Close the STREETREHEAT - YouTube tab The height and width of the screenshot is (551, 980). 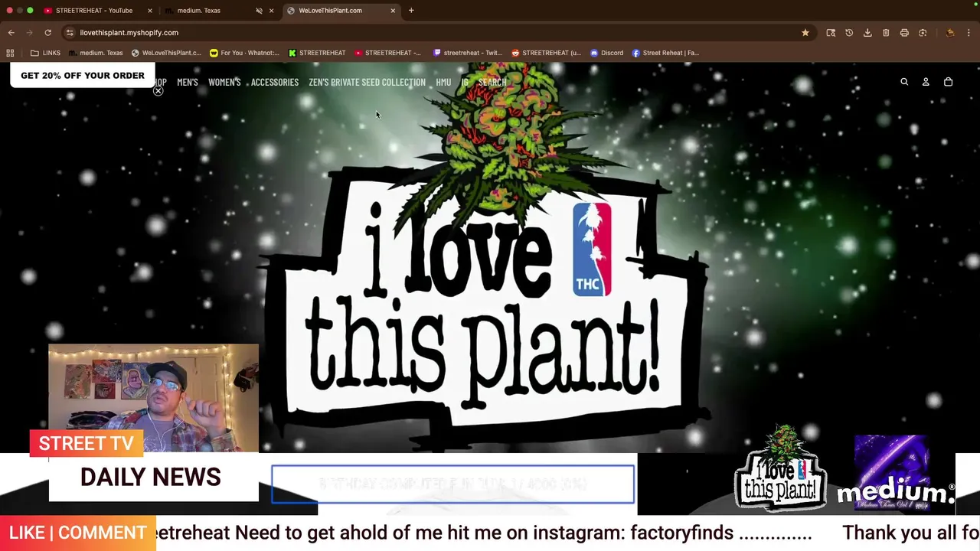pos(150,11)
